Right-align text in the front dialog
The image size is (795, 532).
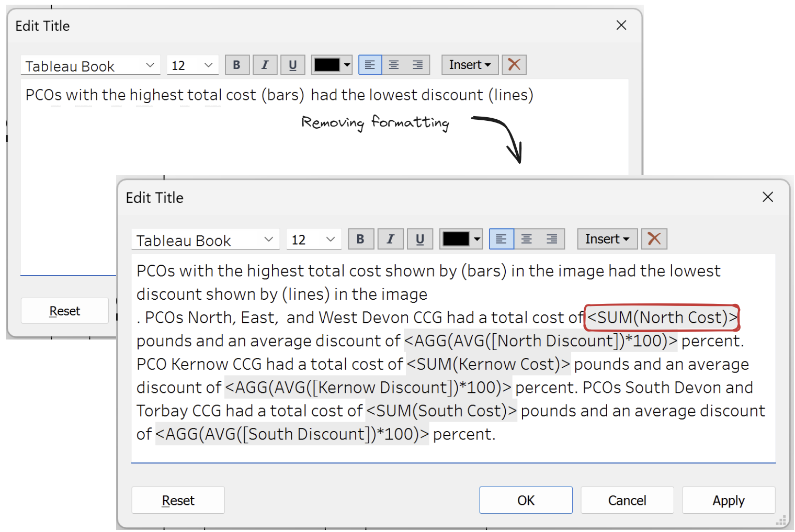tap(552, 239)
